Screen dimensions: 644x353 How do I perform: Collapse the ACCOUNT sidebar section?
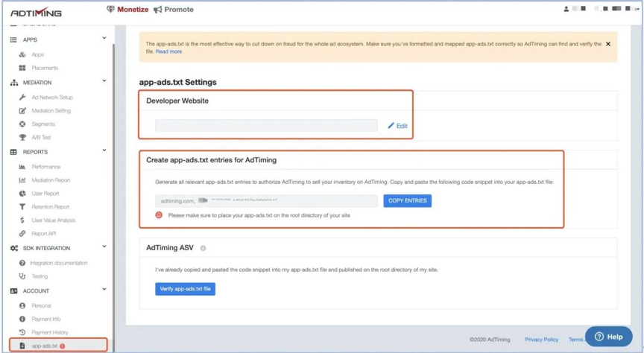[x=104, y=290]
